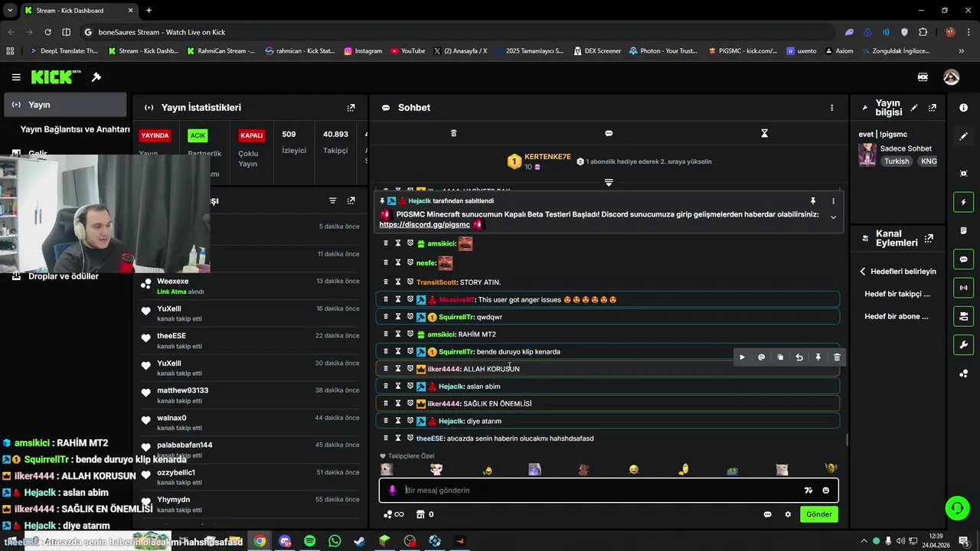Image resolution: width=980 pixels, height=551 pixels.
Task: Click the hourglass icon under the Sohbet header
Action: [x=764, y=133]
